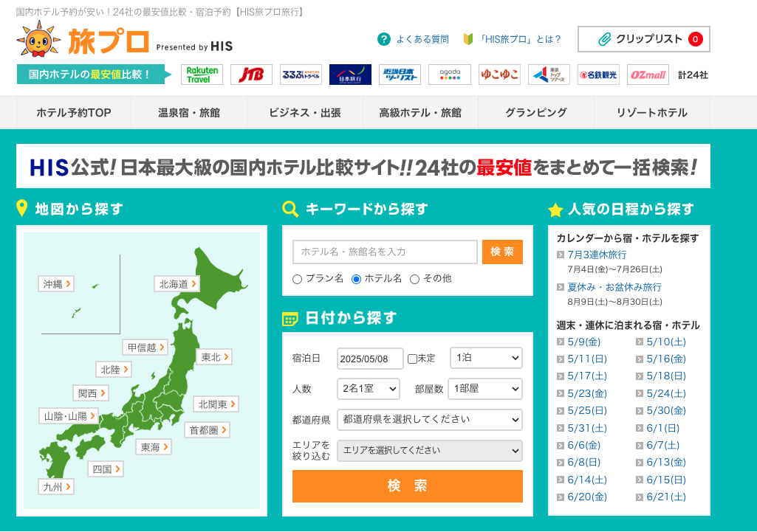This screenshot has height=532, width=757.
Task: Go to the ホテル予約TOP tab
Action: click(74, 112)
